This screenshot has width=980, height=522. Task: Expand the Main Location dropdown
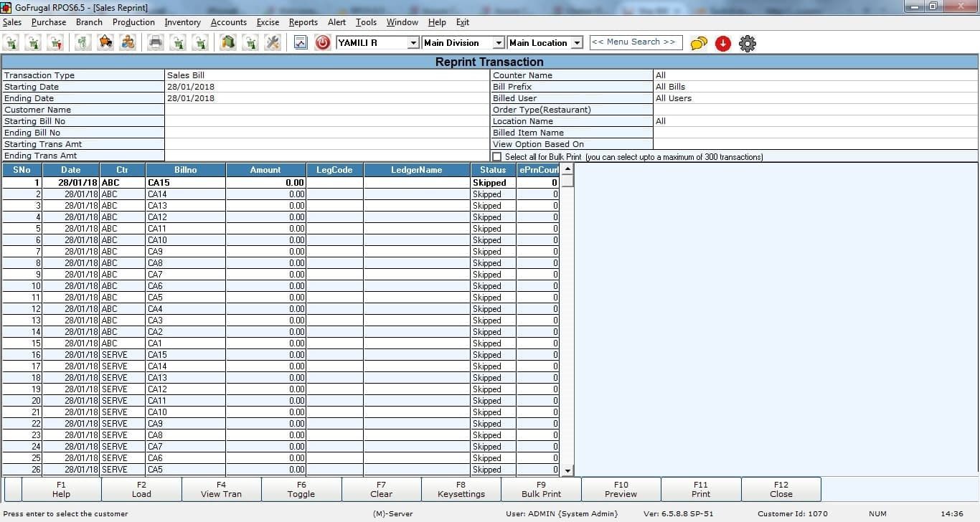pos(577,43)
